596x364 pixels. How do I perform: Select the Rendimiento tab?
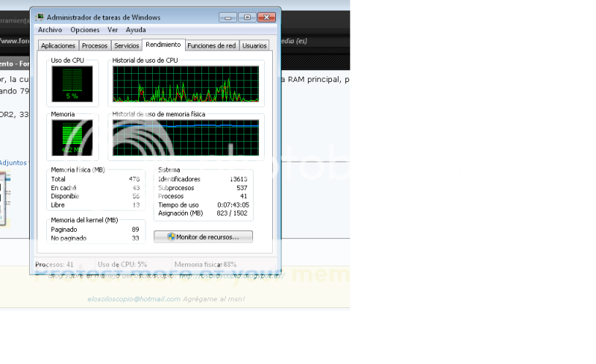pos(163,45)
